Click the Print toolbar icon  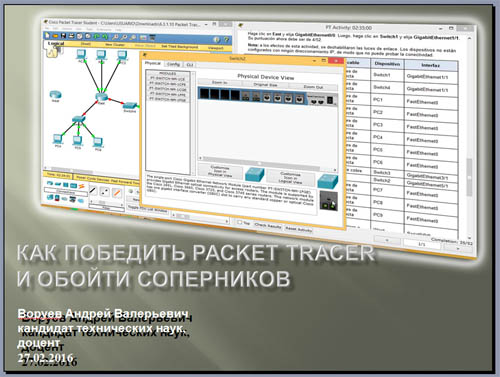71,36
